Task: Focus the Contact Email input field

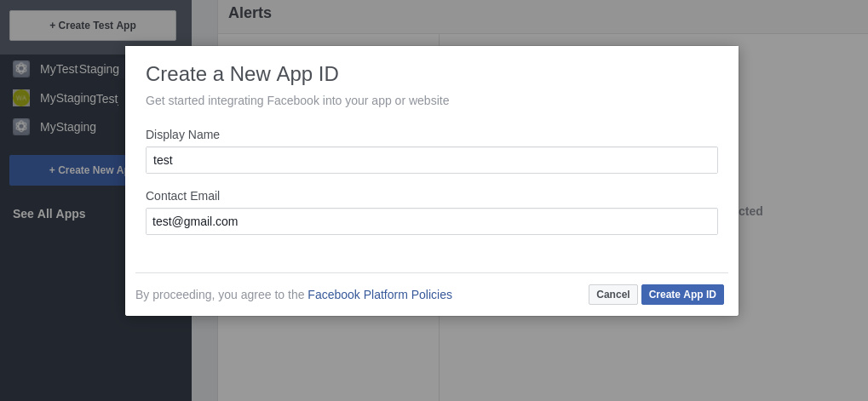Action: click(431, 221)
